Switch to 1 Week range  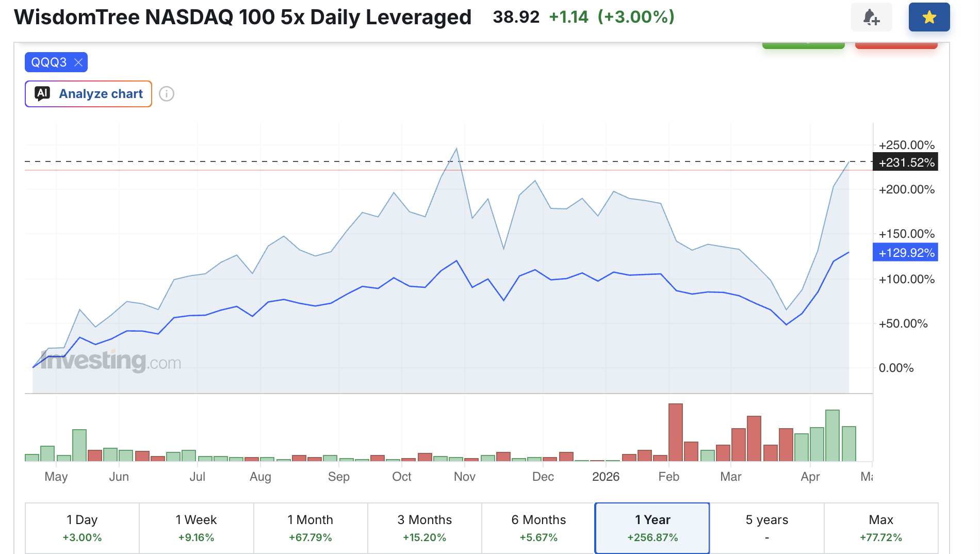coord(196,528)
